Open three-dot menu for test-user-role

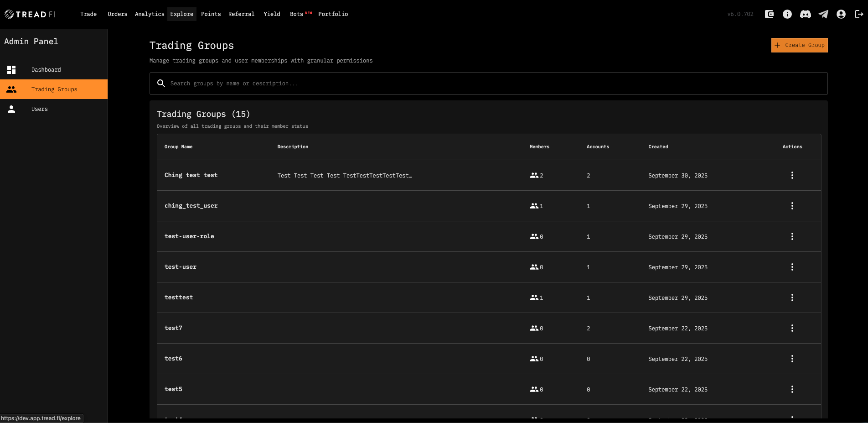click(792, 236)
